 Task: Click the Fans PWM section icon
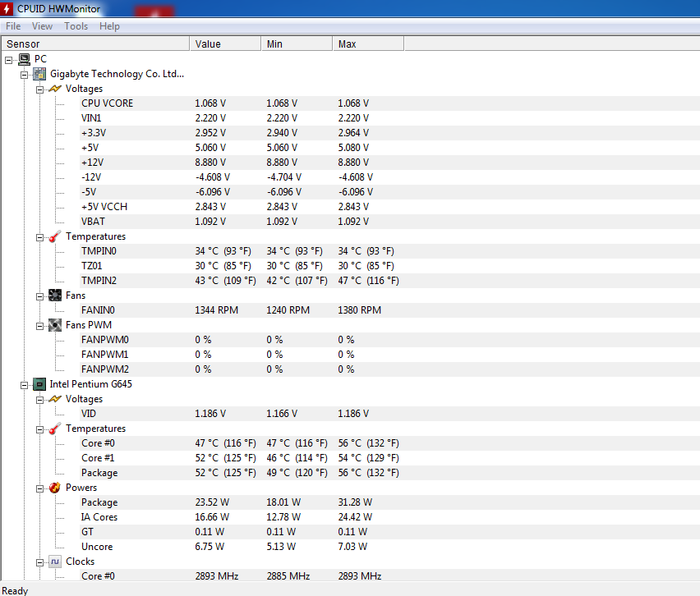tap(55, 325)
